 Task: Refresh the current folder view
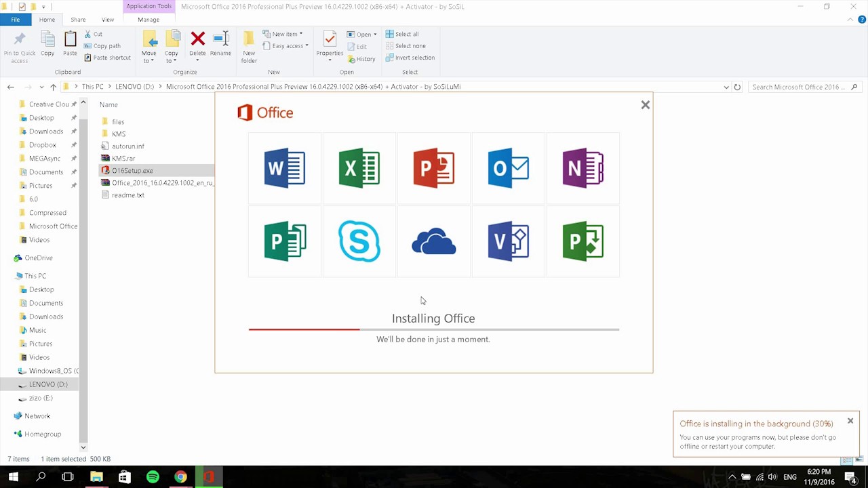pyautogui.click(x=737, y=87)
